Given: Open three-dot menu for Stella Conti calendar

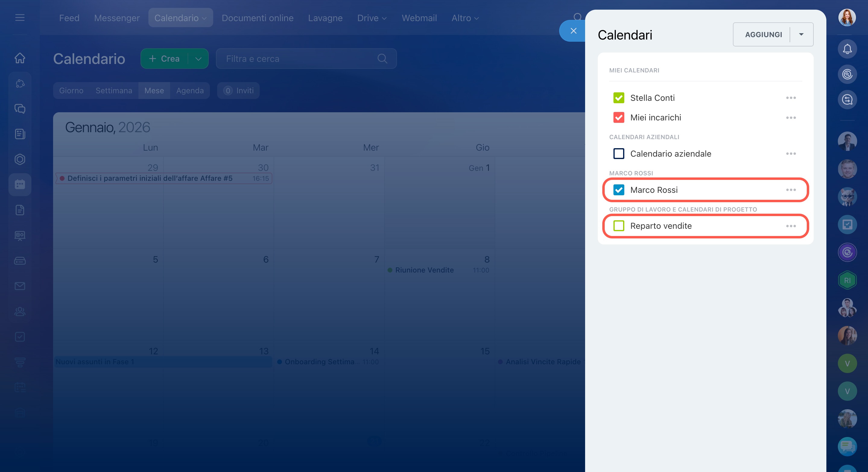Looking at the screenshot, I should [790, 98].
